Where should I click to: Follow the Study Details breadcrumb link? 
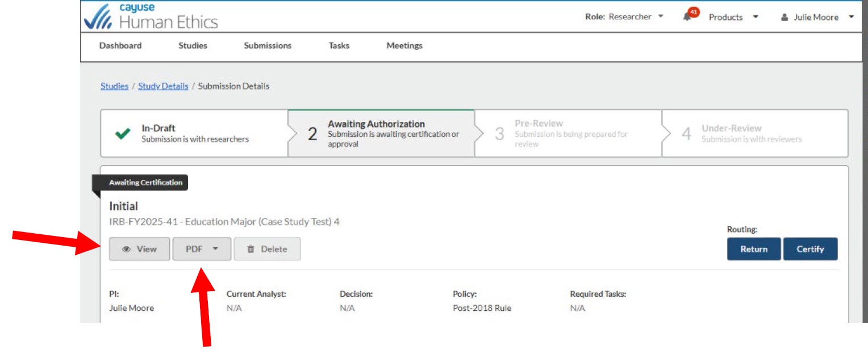(163, 86)
